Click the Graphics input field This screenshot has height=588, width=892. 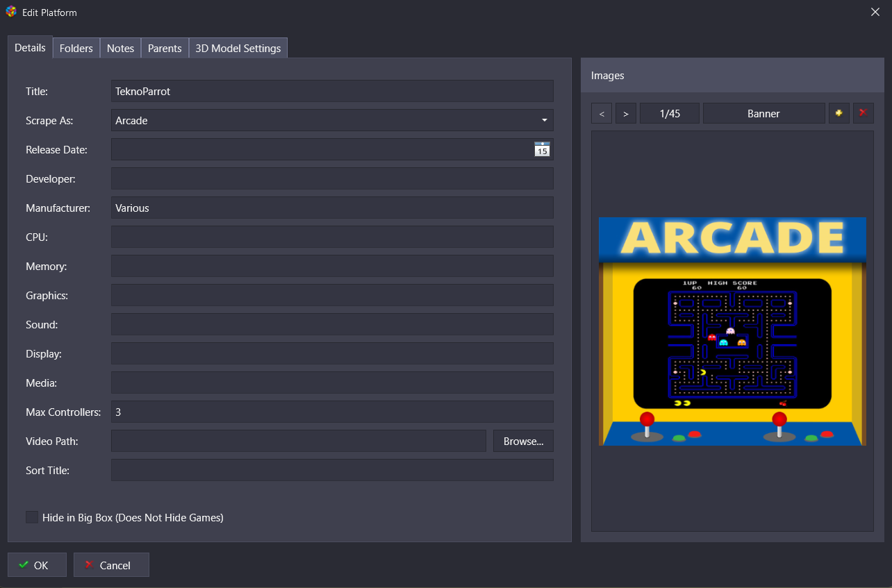click(332, 295)
